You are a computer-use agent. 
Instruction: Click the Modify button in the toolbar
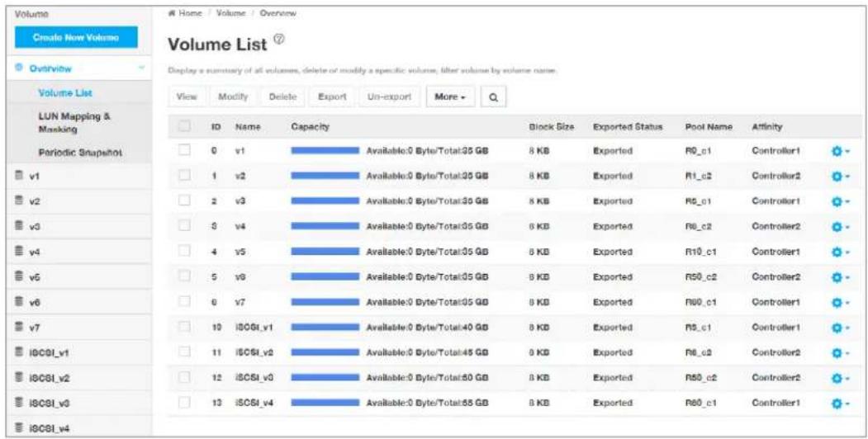pos(233,97)
